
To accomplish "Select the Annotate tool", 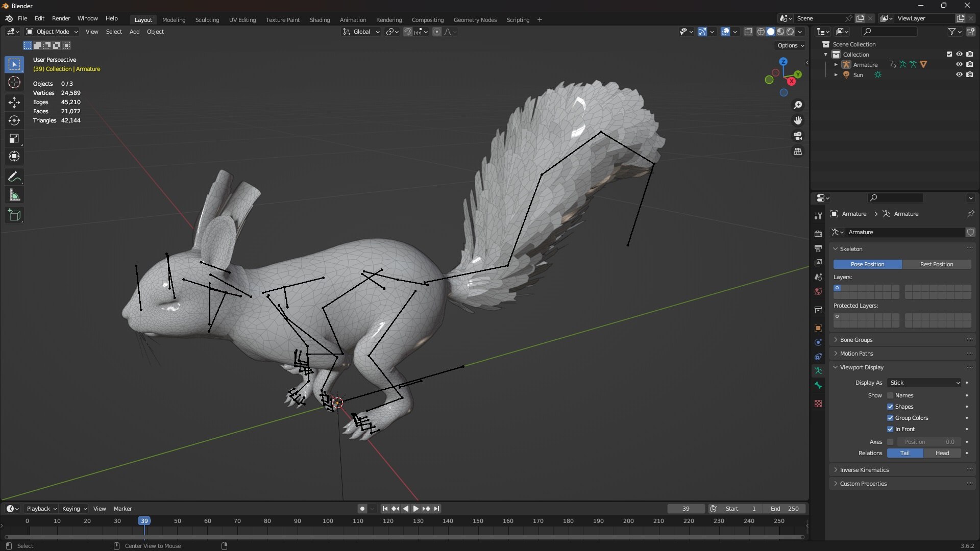I will 14,177.
